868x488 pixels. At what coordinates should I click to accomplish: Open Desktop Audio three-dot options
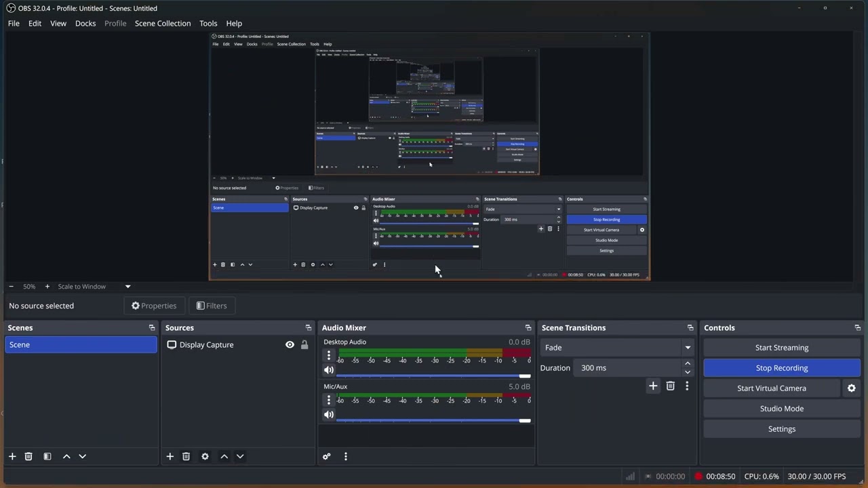coord(329,355)
